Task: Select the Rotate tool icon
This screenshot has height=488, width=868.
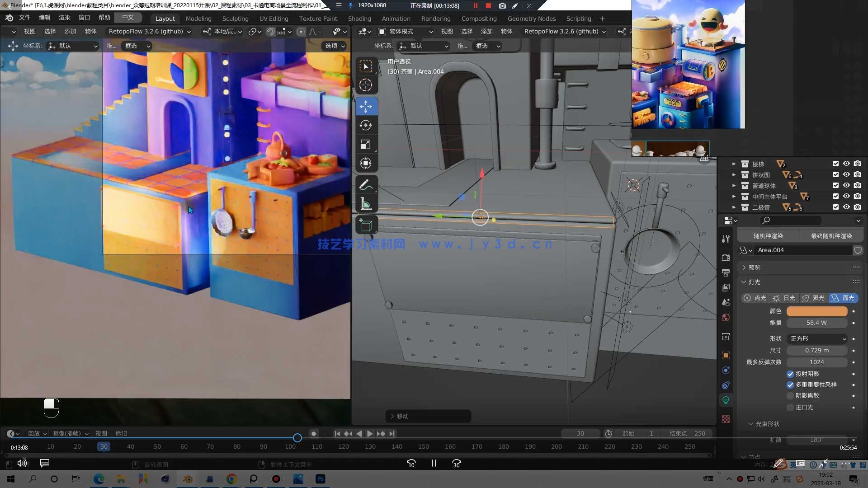Action: point(366,125)
